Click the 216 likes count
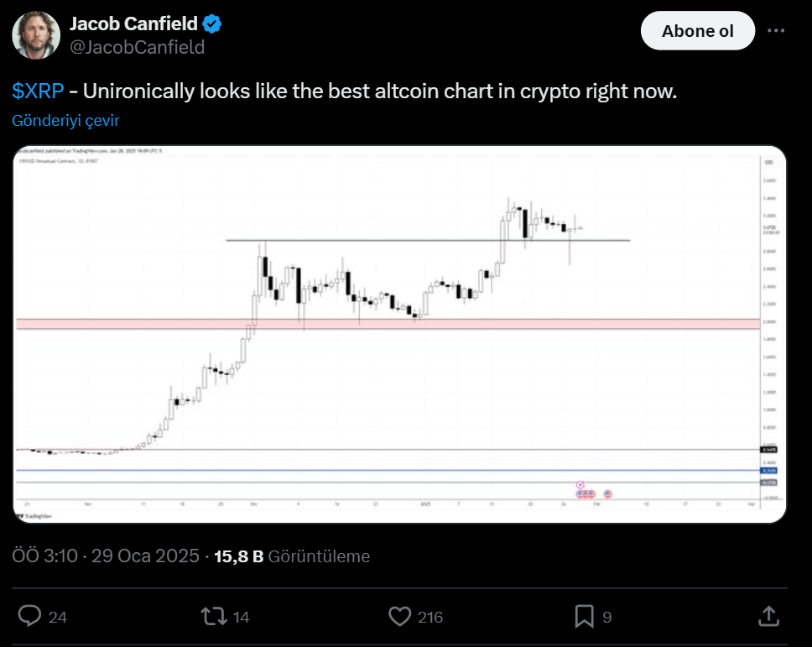 pyautogui.click(x=429, y=618)
